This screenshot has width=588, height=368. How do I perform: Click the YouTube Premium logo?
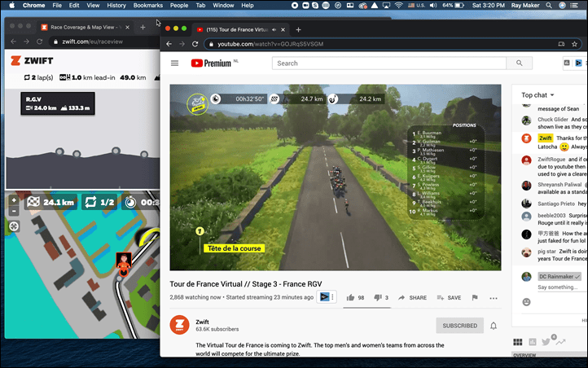(211, 63)
